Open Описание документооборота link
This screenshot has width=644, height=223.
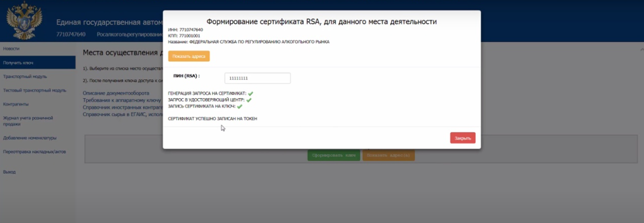coord(116,93)
